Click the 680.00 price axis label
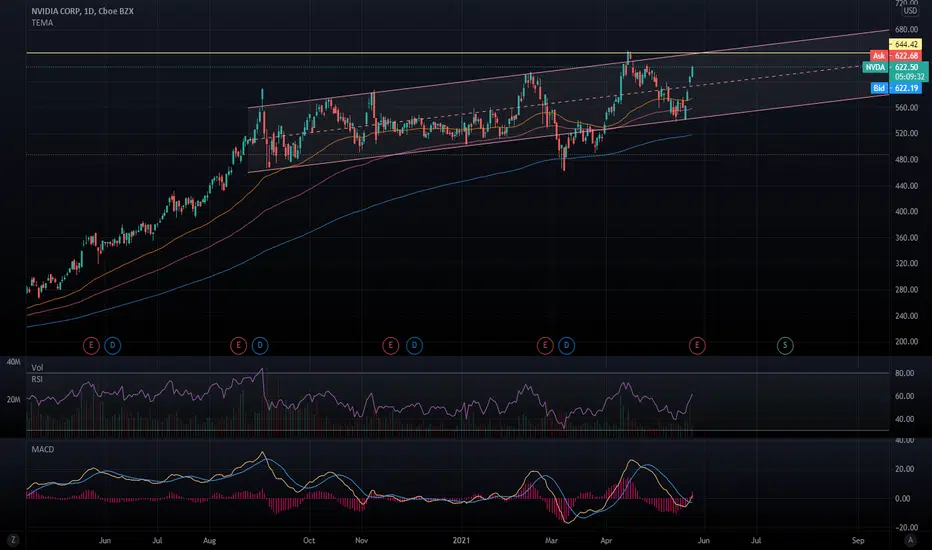Screen dimensions: 932x550 (906, 29)
